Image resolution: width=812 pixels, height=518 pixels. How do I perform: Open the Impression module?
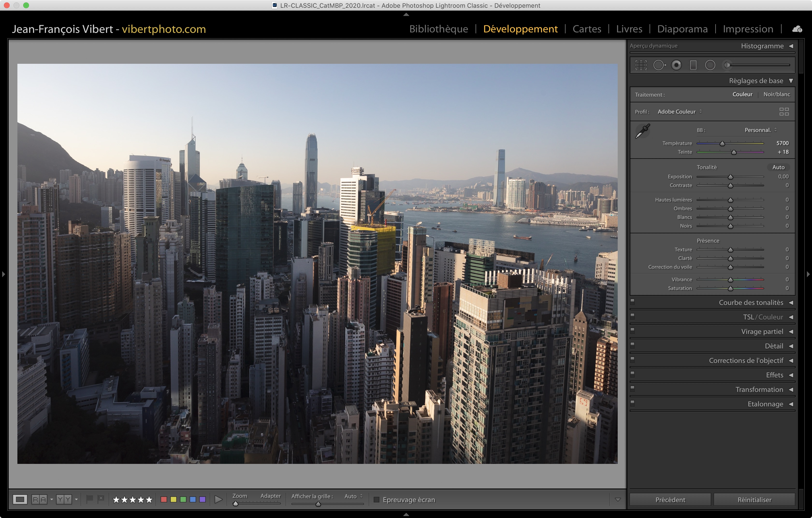click(747, 29)
